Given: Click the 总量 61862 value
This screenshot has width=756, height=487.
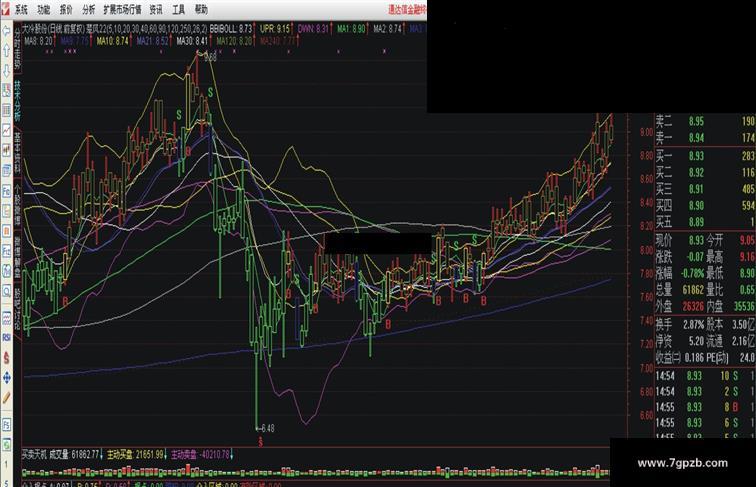Looking at the screenshot, I should pyautogui.click(x=693, y=289).
